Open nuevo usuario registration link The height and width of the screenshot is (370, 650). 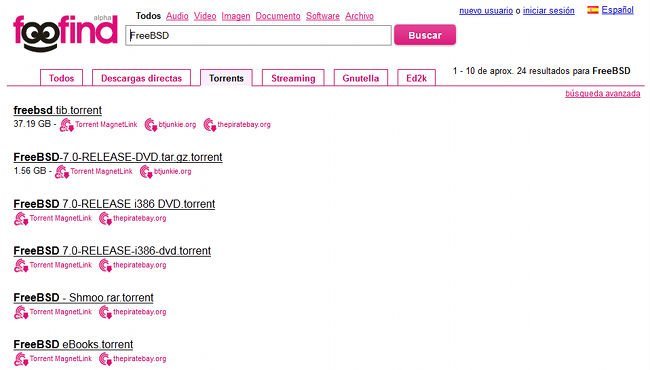click(486, 10)
